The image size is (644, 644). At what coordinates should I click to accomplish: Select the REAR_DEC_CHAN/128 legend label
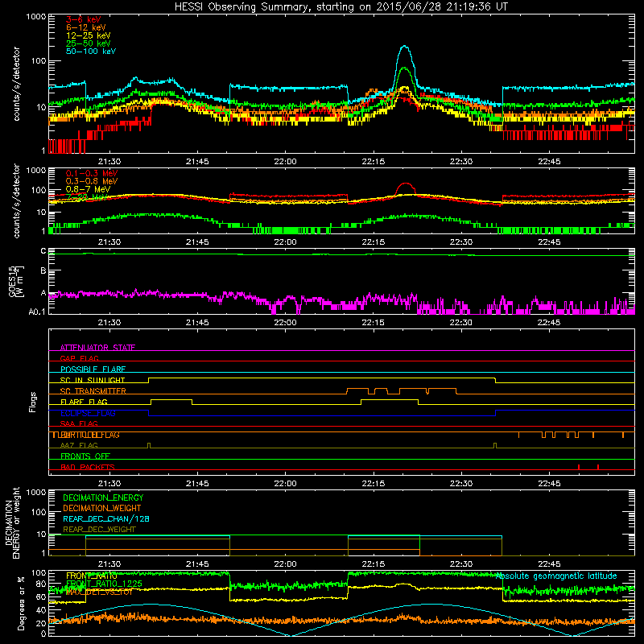[106, 518]
